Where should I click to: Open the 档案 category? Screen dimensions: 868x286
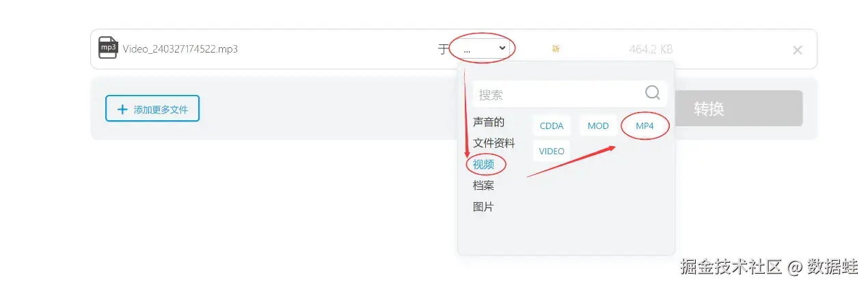pyautogui.click(x=483, y=186)
